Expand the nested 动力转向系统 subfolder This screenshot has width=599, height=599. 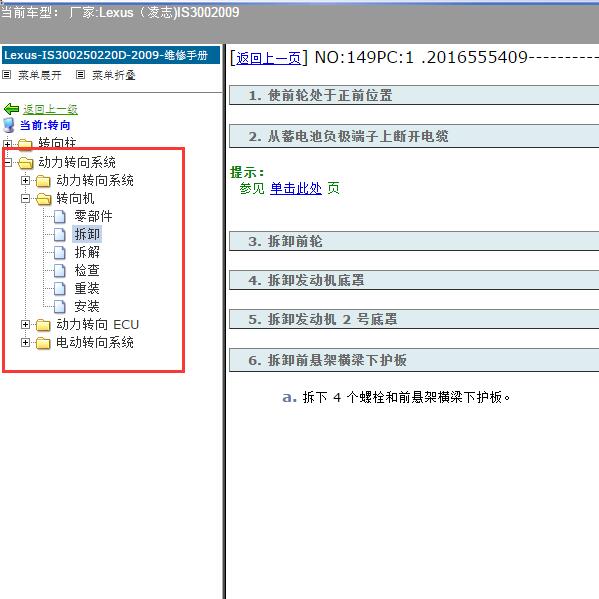pos(25,180)
